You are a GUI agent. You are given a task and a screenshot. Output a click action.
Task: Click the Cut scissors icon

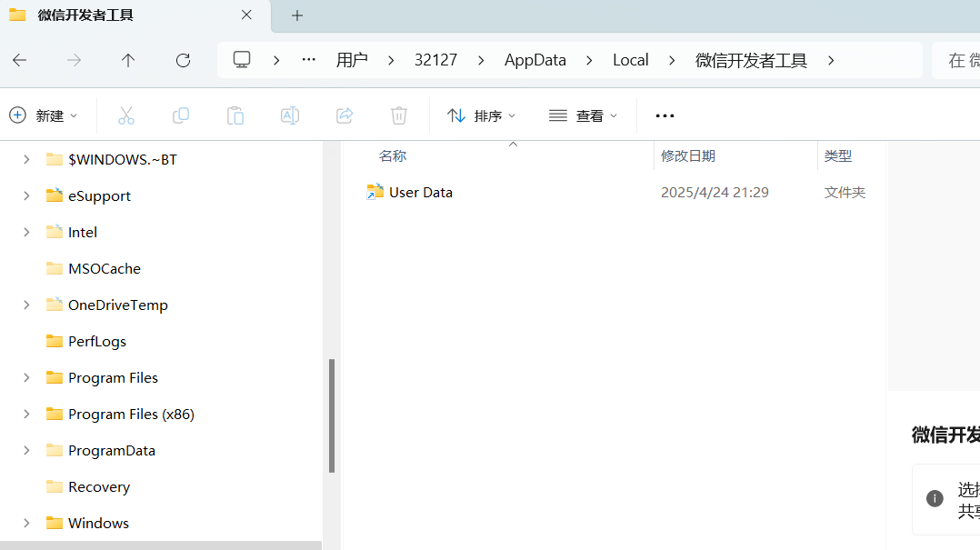[126, 115]
